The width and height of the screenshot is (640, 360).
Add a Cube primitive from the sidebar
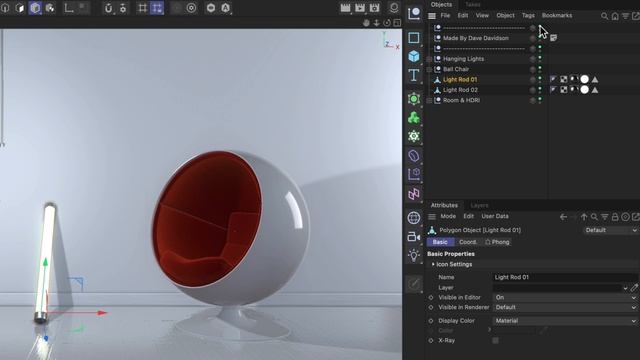[414, 56]
